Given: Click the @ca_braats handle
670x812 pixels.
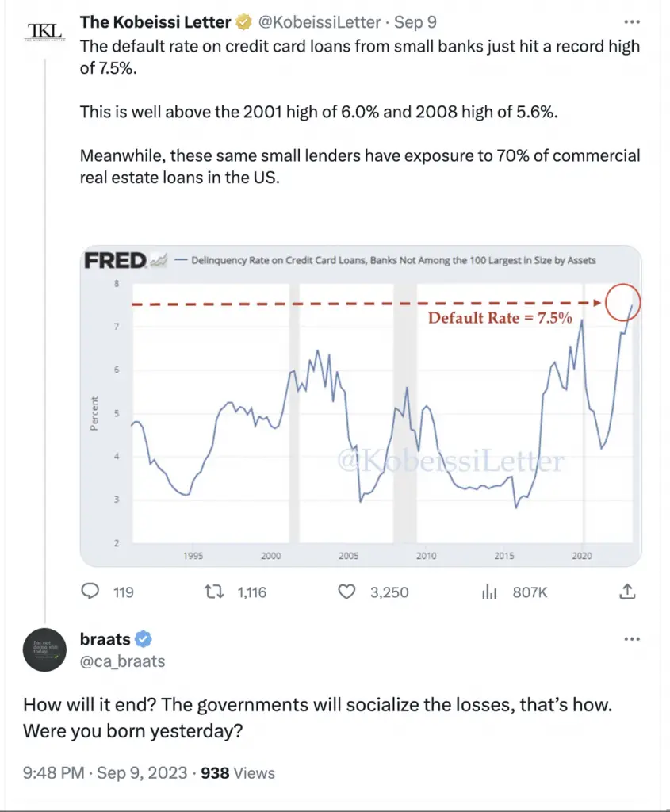Looking at the screenshot, I should coord(123,661).
